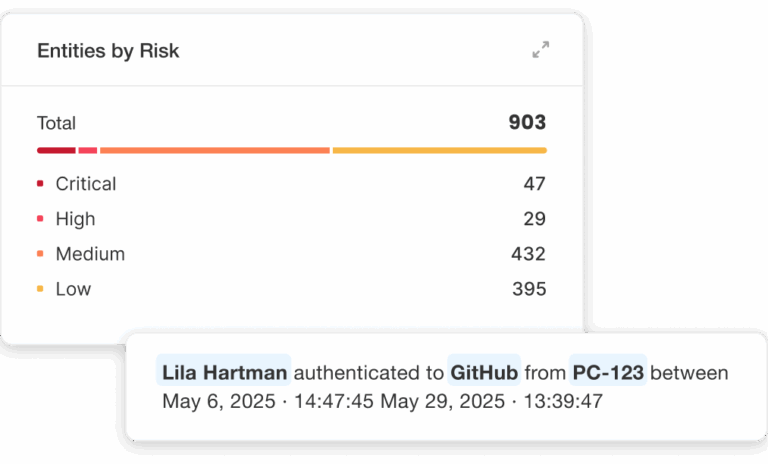Select the yellow Low bar segment
Screen dimensions: 768x464
(439, 151)
